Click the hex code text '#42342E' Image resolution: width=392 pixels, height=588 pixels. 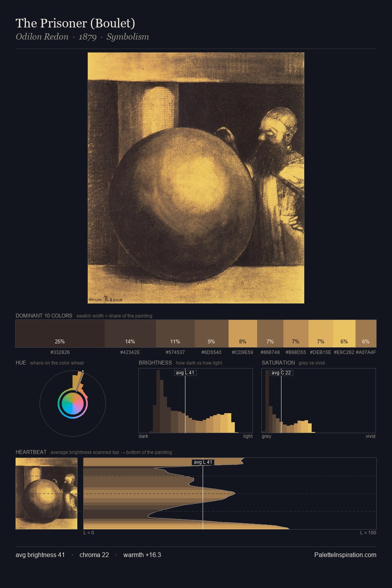click(130, 352)
